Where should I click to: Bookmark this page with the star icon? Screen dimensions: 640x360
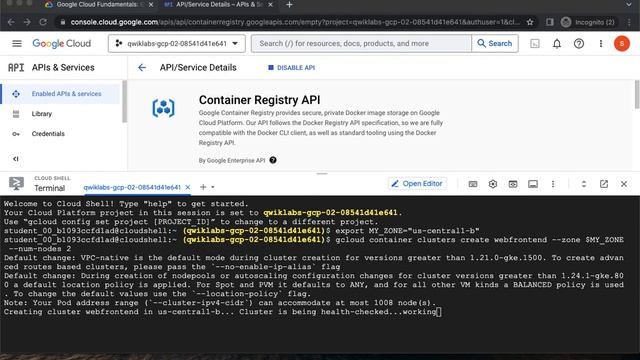pyautogui.click(x=530, y=22)
